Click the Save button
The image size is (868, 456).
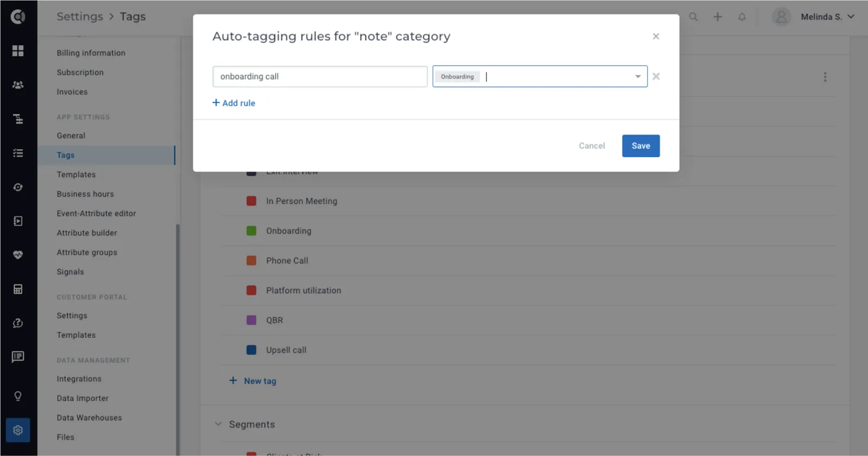pos(641,146)
